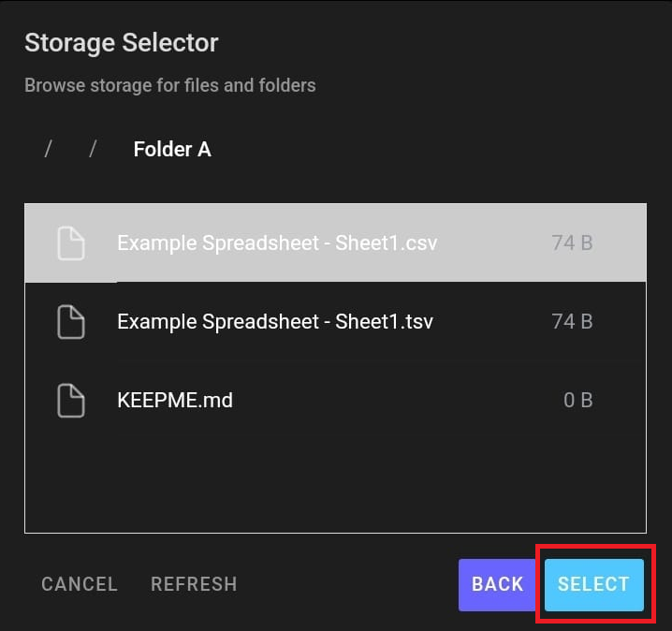Click the Storage Selector dialog title

[122, 42]
